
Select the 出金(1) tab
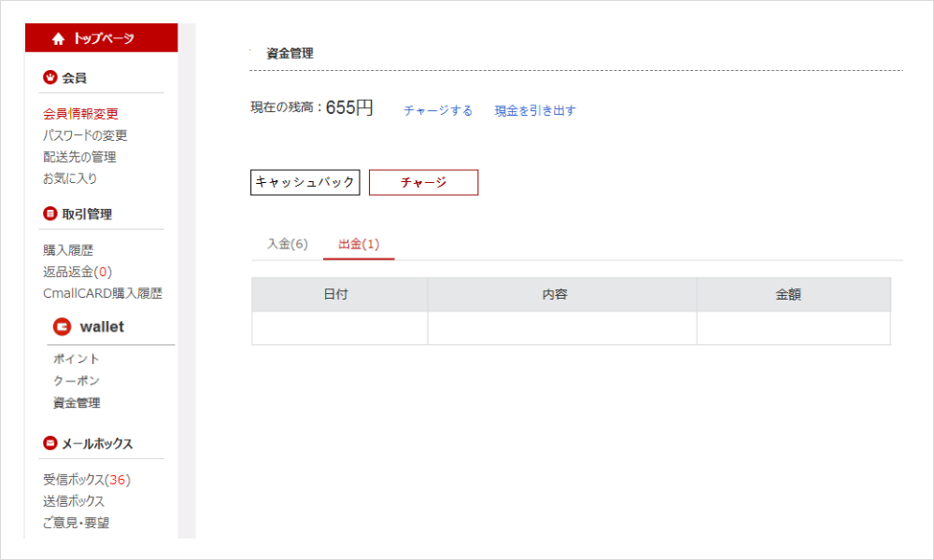[x=359, y=244]
